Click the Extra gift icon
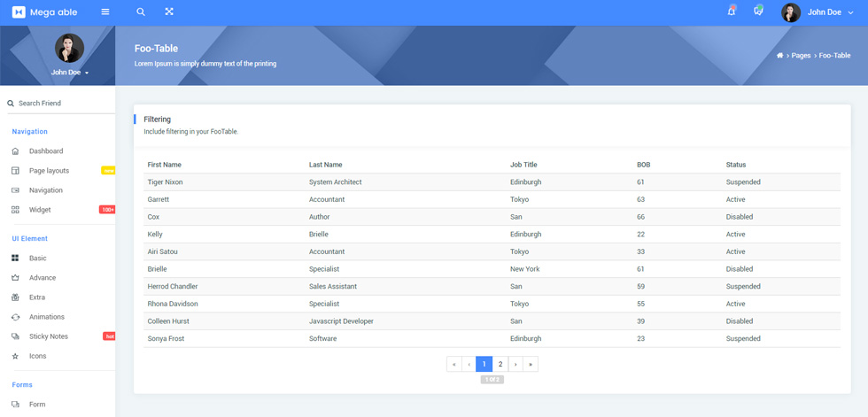868x417 pixels. click(x=16, y=297)
